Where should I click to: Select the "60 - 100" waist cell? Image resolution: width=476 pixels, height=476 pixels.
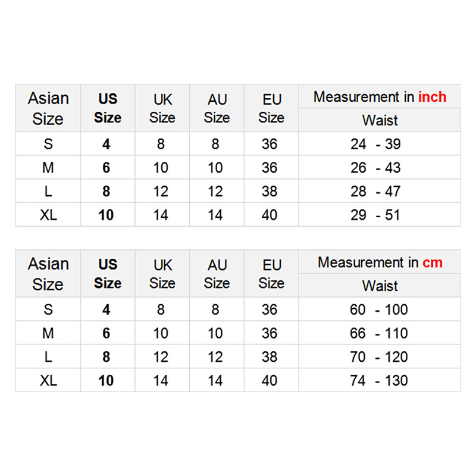click(x=380, y=309)
